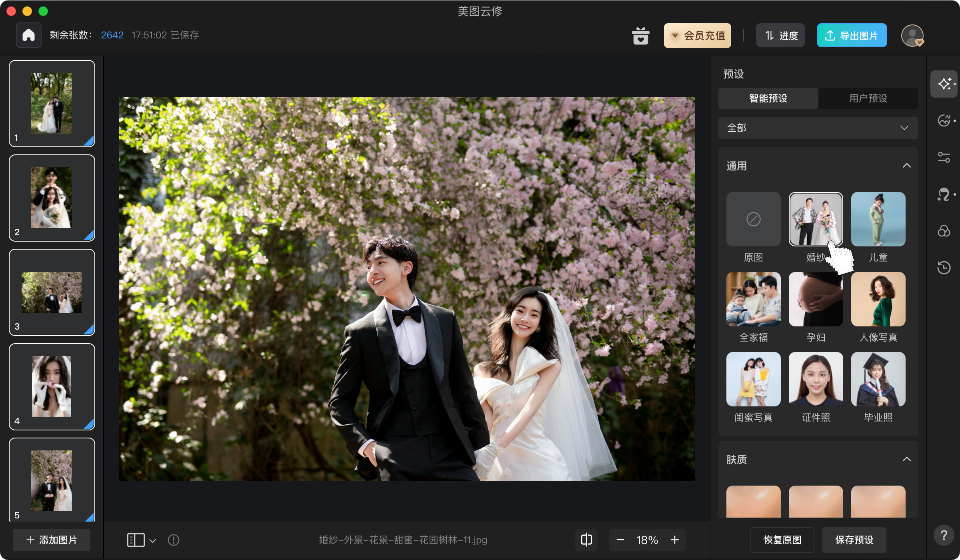The height and width of the screenshot is (560, 960).
Task: Open the portrait beautify head icon
Action: [x=944, y=194]
